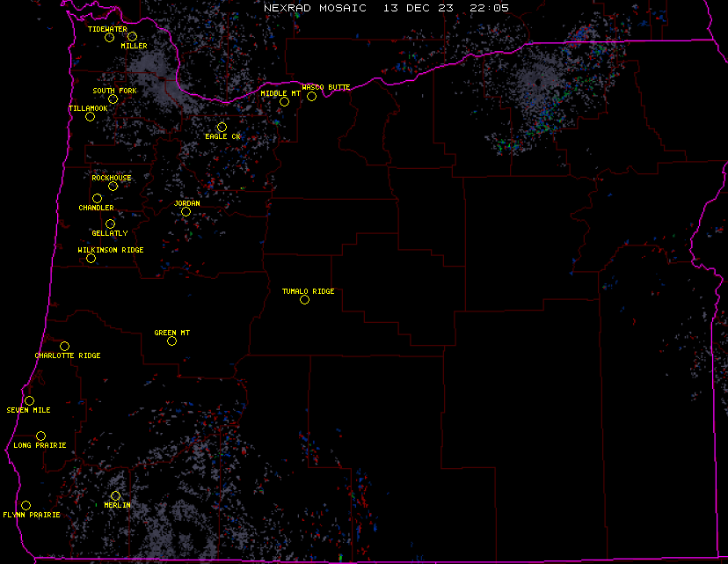Screen dimensions: 728x564
Task: Click the Gellatly station text label
Action: [110, 233]
